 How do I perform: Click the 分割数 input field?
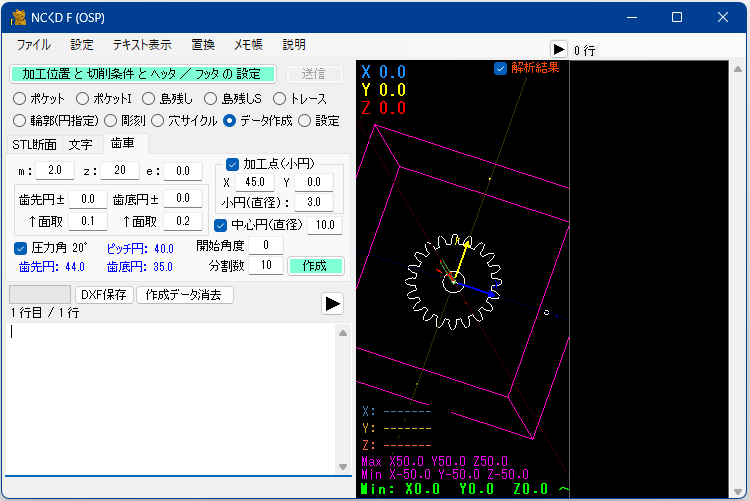(x=266, y=265)
